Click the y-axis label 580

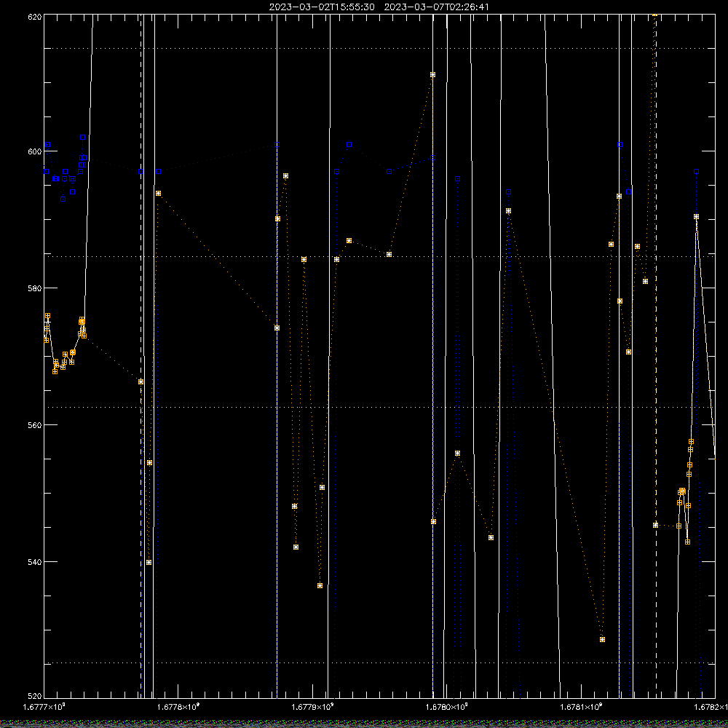point(35,288)
